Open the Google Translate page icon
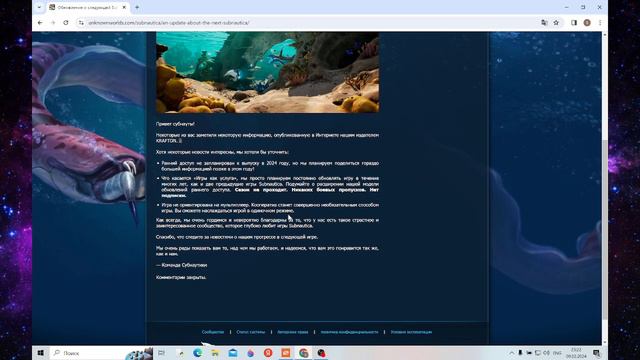Viewport: 640px width, 360px height. click(x=544, y=23)
